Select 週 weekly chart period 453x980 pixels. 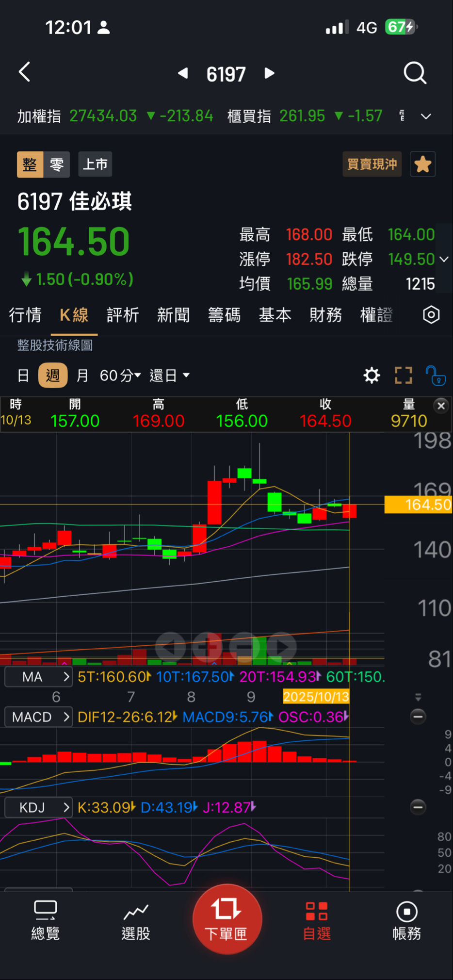tap(53, 376)
